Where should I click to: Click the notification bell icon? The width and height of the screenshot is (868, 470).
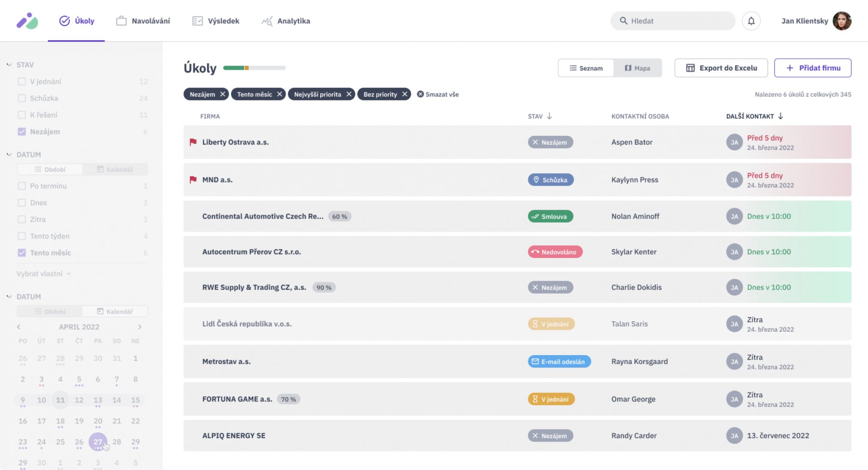[x=751, y=21]
